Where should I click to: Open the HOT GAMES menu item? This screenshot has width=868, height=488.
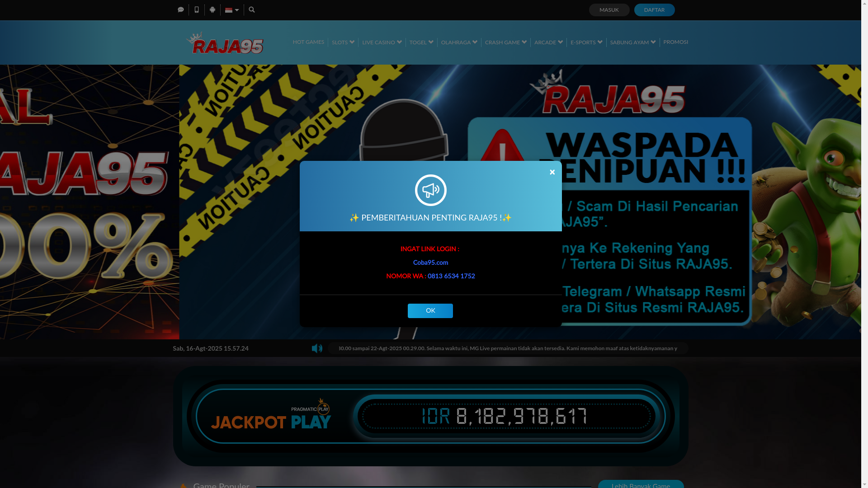click(x=308, y=42)
